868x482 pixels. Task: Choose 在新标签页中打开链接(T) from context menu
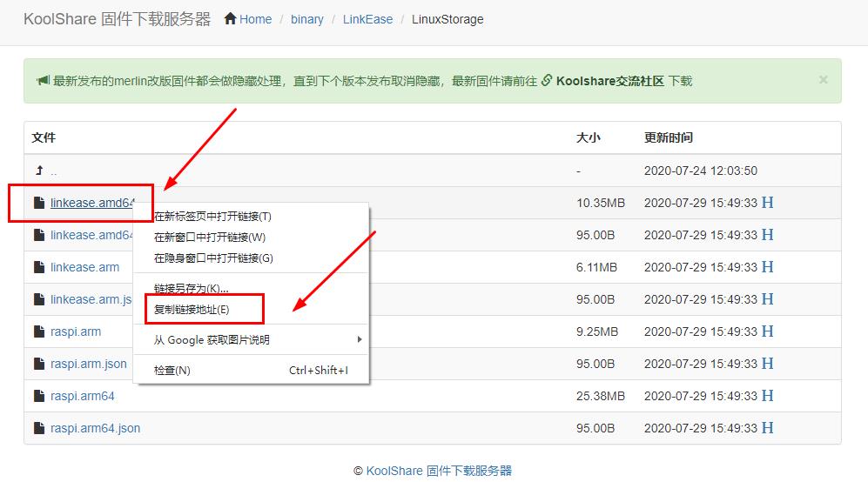click(x=252, y=216)
